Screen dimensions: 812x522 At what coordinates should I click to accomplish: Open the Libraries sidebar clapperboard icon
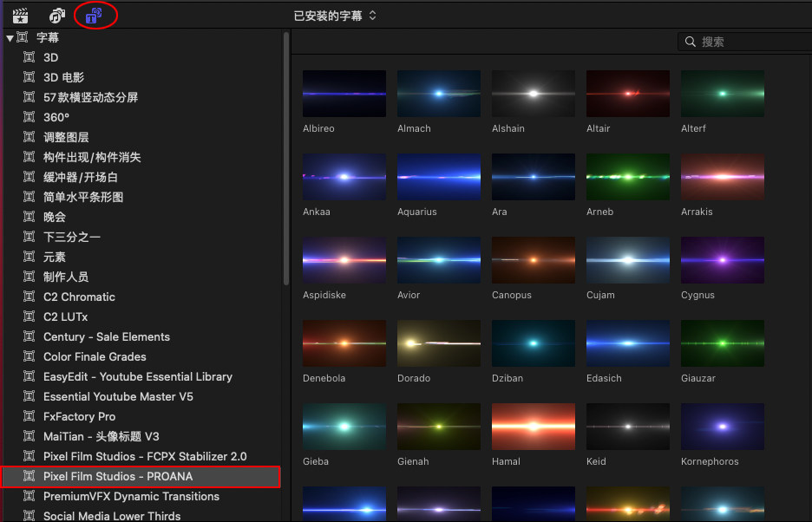pyautogui.click(x=20, y=16)
